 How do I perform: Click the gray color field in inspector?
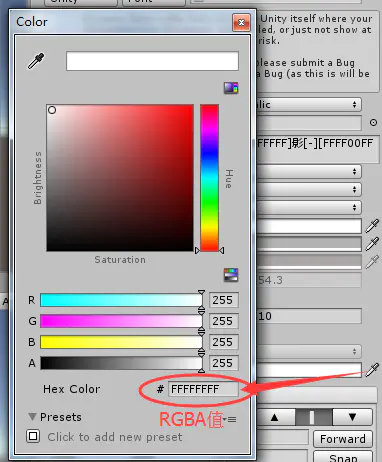coord(309,244)
